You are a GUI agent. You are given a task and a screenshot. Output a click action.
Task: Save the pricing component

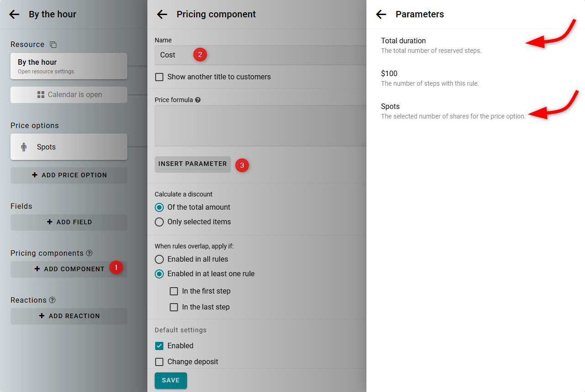click(171, 381)
